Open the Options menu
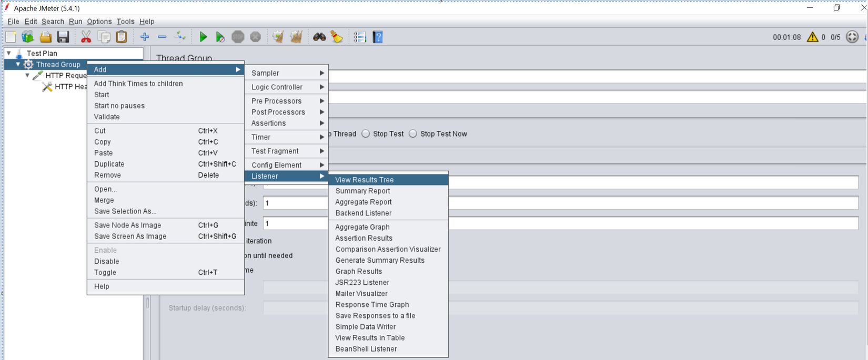Screen dimensions: 868x360 tap(99, 22)
